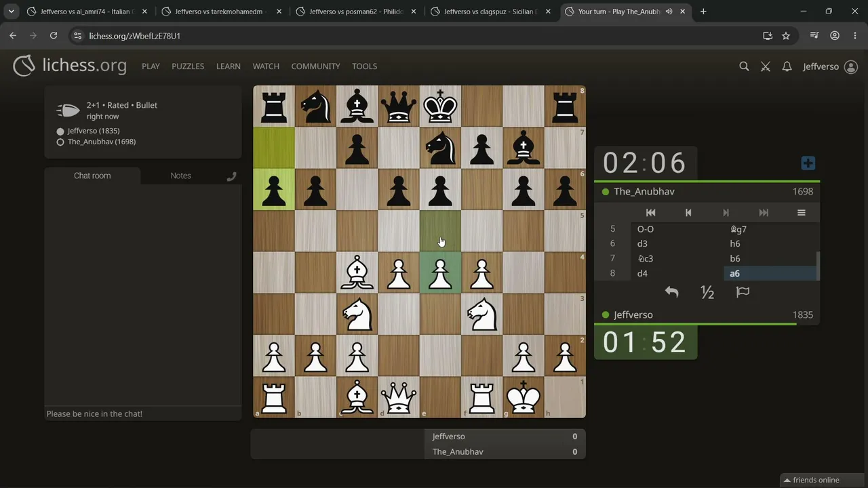The height and width of the screenshot is (488, 868).
Task: Open the WATCH menu
Action: (266, 66)
